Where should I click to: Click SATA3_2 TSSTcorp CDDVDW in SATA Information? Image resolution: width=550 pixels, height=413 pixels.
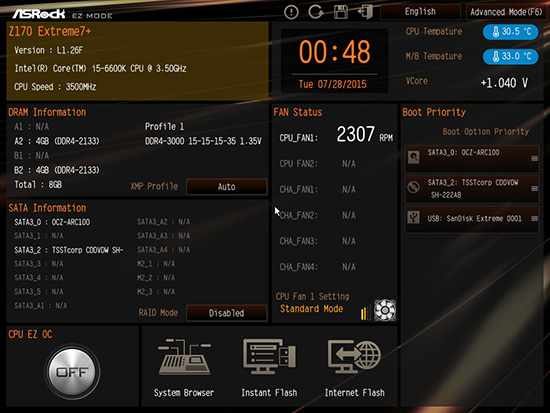click(69, 250)
